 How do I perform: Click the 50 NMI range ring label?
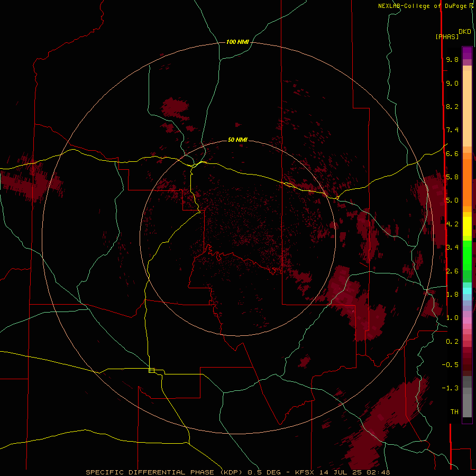tap(237, 140)
